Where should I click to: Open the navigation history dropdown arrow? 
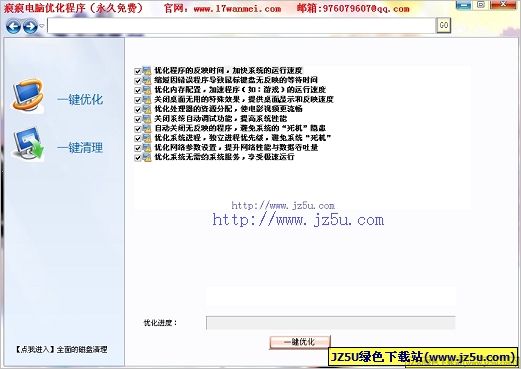click(x=42, y=26)
